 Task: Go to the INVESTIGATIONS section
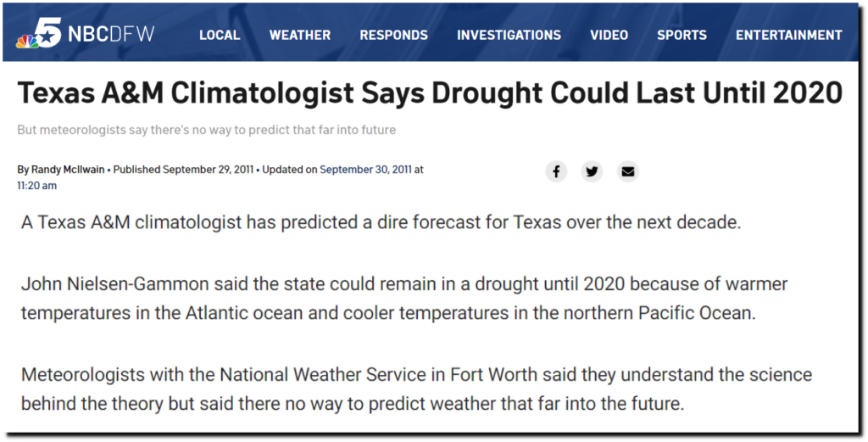(509, 35)
